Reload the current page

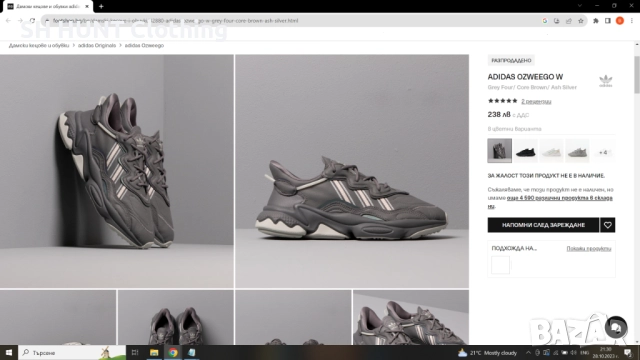(32, 20)
